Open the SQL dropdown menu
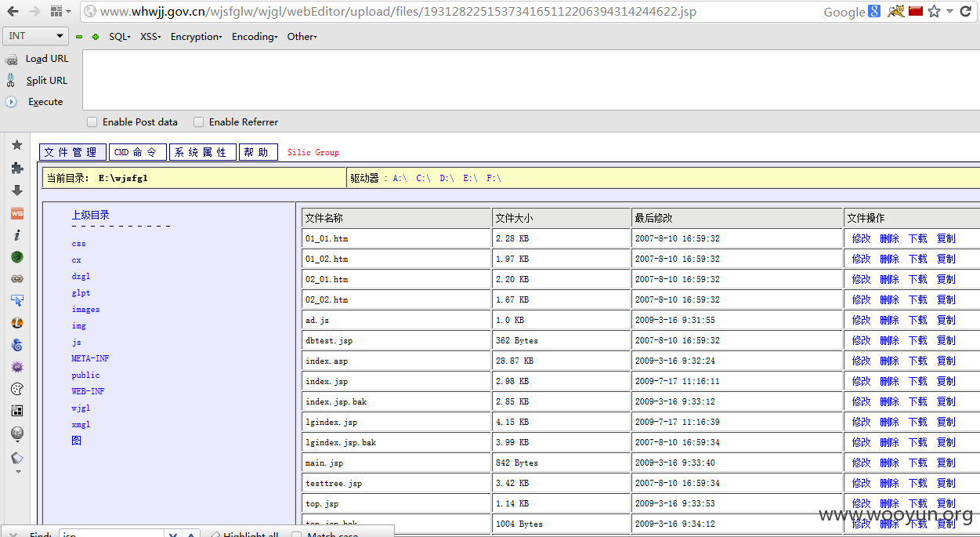Image resolution: width=980 pixels, height=537 pixels. pyautogui.click(x=120, y=37)
